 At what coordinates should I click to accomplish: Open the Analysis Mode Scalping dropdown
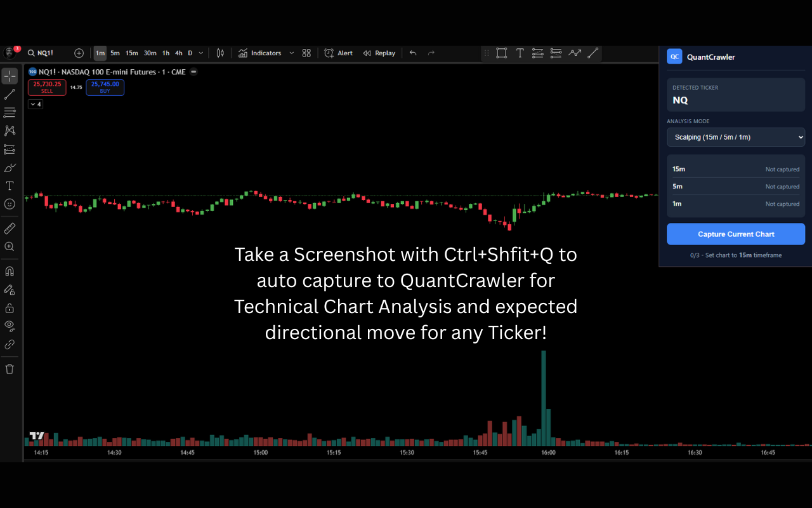pyautogui.click(x=735, y=137)
